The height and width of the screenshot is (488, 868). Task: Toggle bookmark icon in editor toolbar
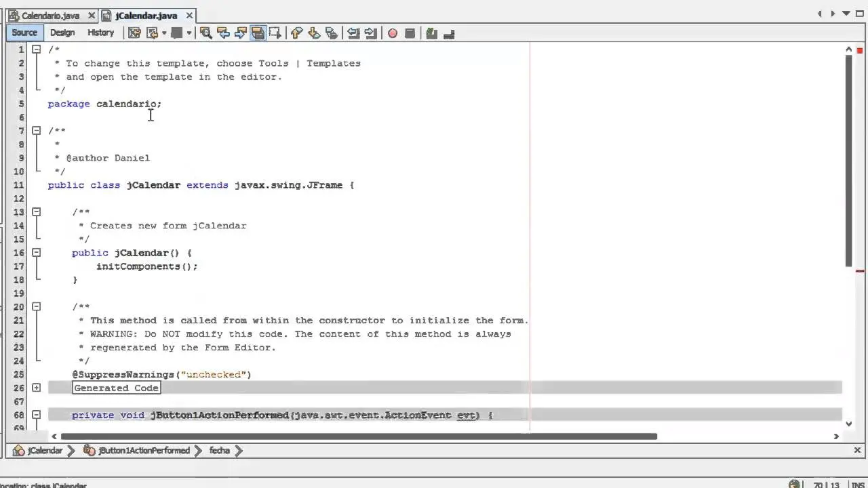(332, 33)
